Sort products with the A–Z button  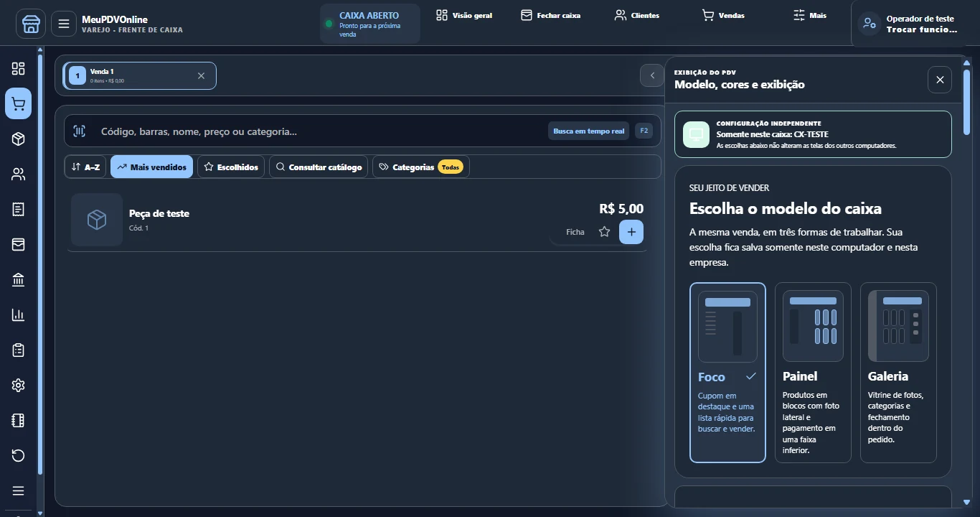coord(85,167)
